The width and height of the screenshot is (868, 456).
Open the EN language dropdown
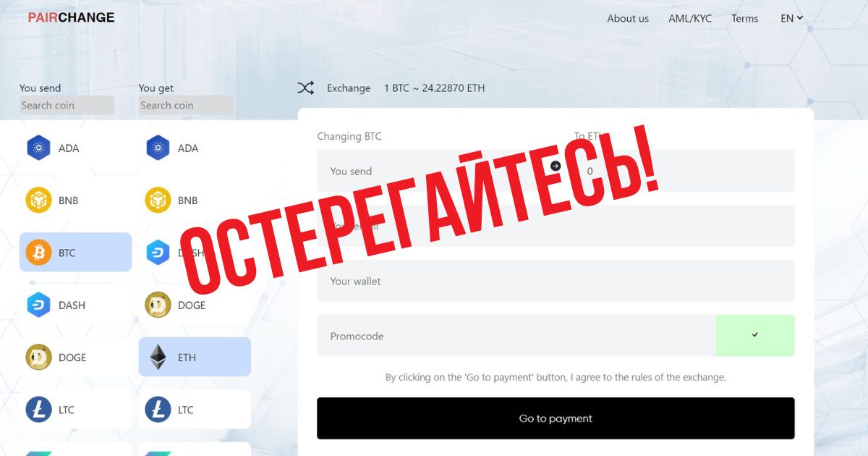(x=791, y=19)
